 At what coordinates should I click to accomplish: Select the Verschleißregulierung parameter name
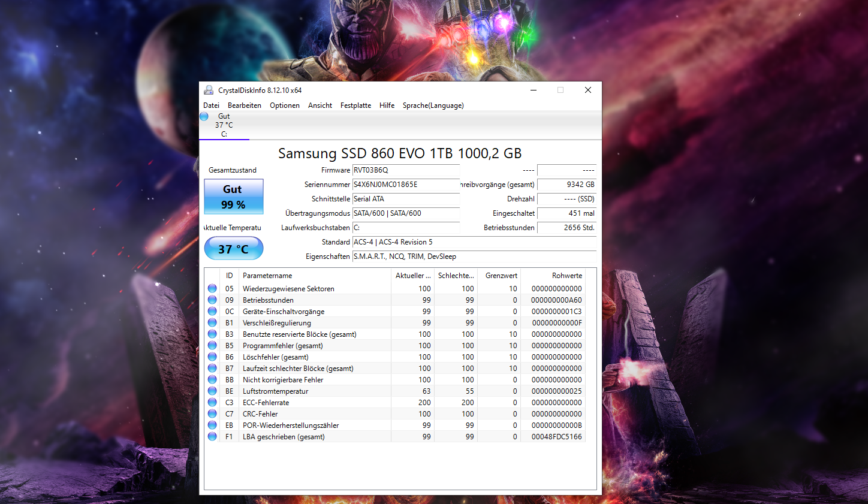277,323
